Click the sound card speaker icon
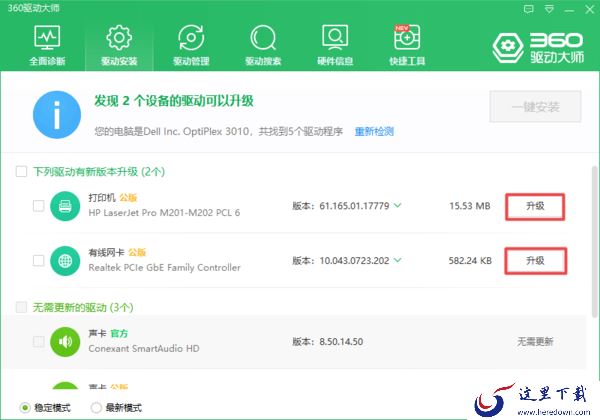 pyautogui.click(x=65, y=342)
